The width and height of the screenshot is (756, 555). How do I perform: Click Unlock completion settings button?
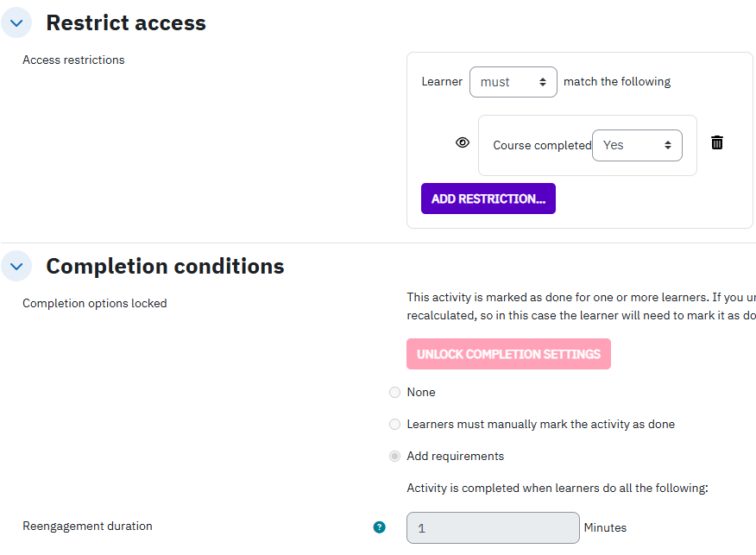click(x=508, y=354)
